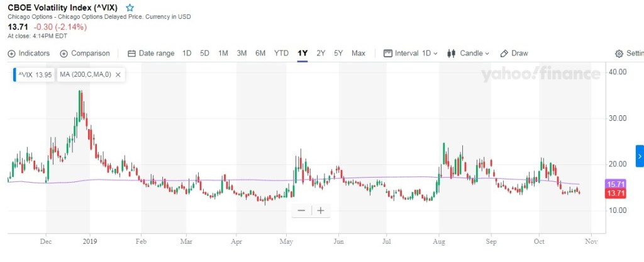Click the Apr label on time axis
Image resolution: width=644 pixels, height=262 pixels.
click(236, 242)
